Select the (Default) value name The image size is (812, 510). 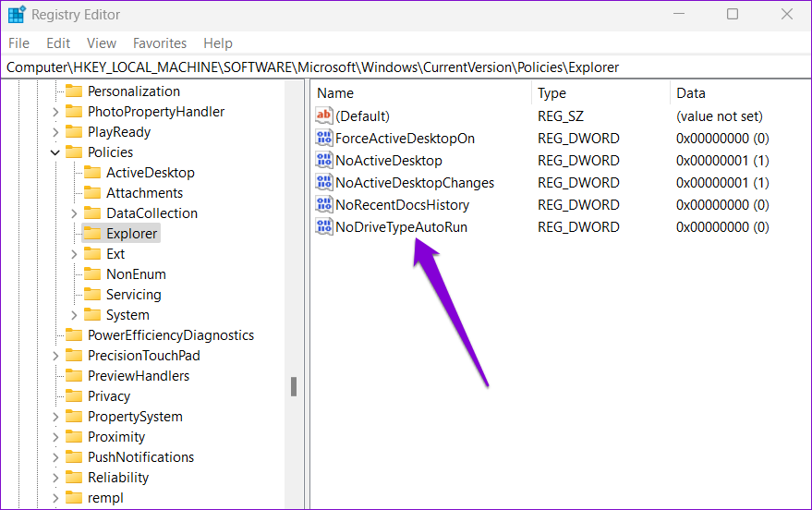pyautogui.click(x=362, y=116)
